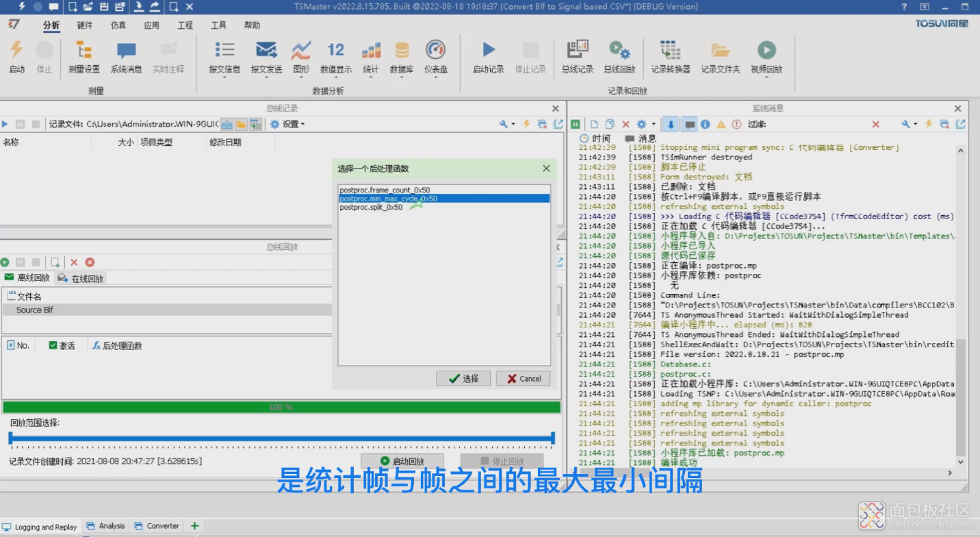
Task: Click 启动记录 start logging
Action: pyautogui.click(x=489, y=57)
